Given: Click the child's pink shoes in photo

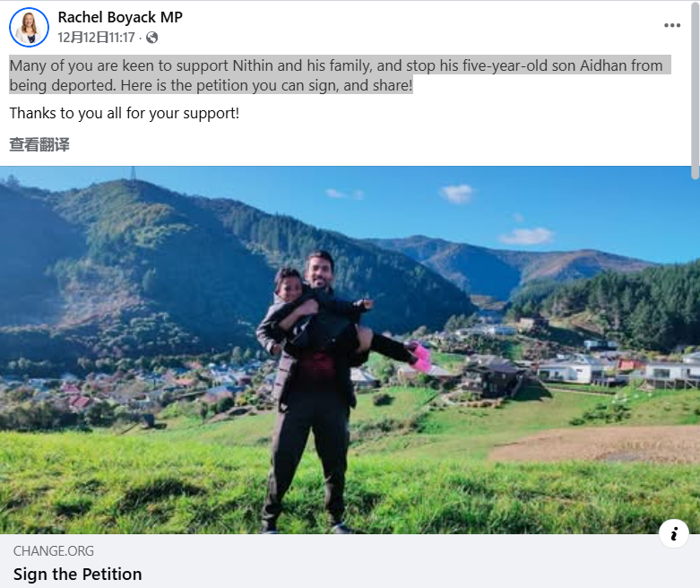Looking at the screenshot, I should tap(420, 357).
